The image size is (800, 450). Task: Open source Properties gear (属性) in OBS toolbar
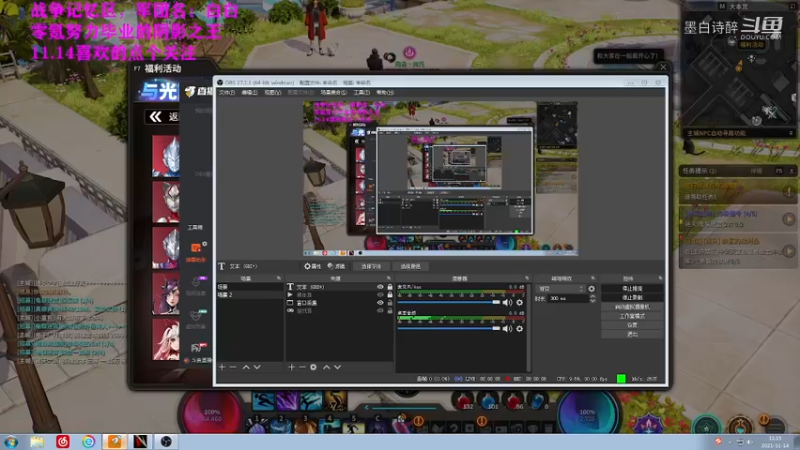312,266
